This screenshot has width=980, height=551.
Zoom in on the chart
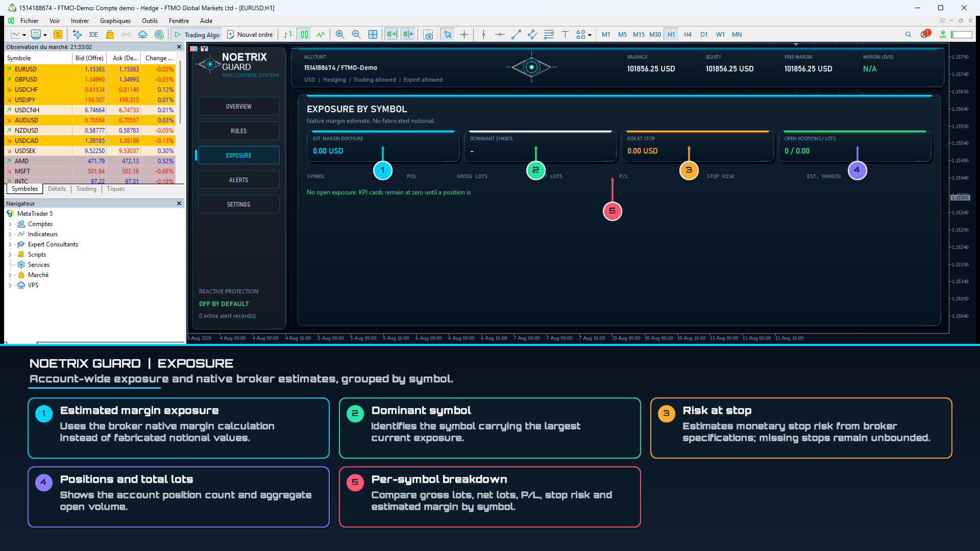[x=340, y=35]
